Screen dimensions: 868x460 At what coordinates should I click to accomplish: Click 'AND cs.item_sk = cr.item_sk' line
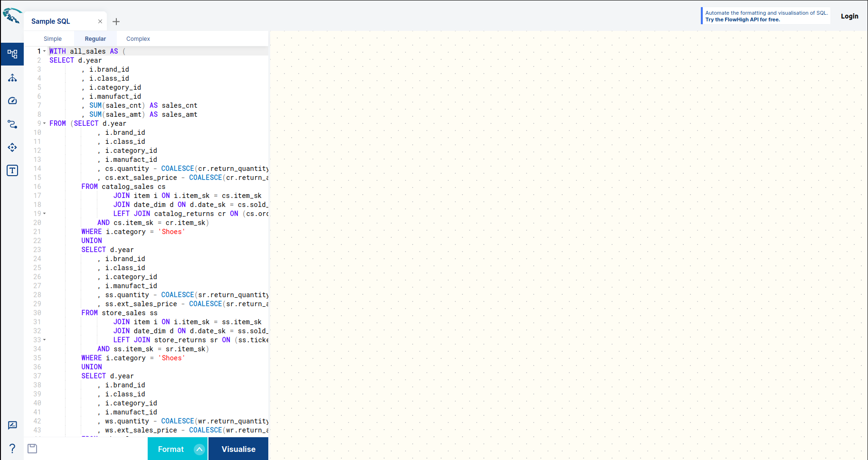153,223
